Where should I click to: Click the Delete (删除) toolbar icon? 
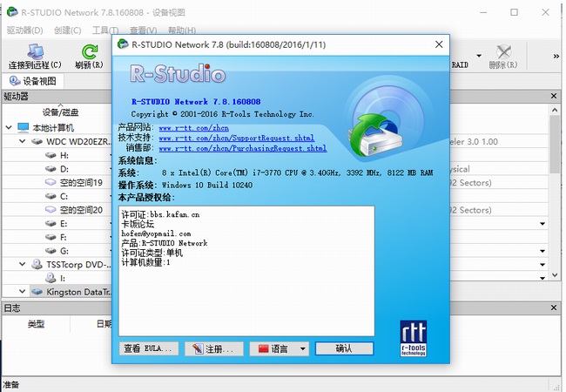click(503, 52)
